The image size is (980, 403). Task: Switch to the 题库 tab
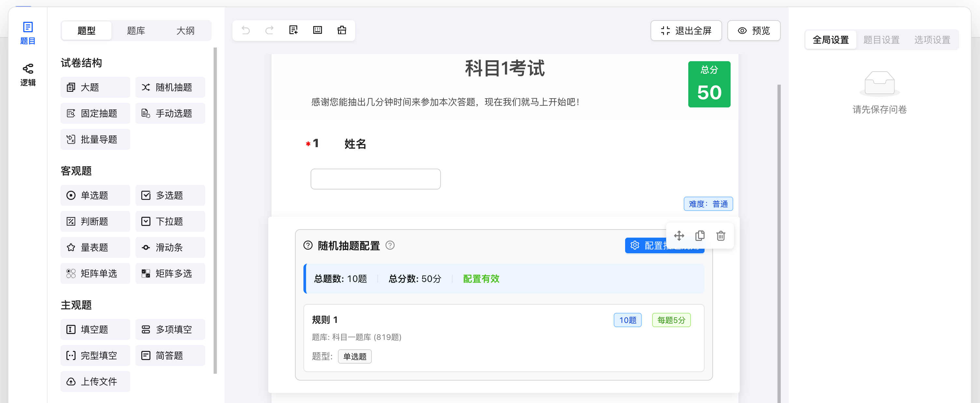click(x=136, y=31)
